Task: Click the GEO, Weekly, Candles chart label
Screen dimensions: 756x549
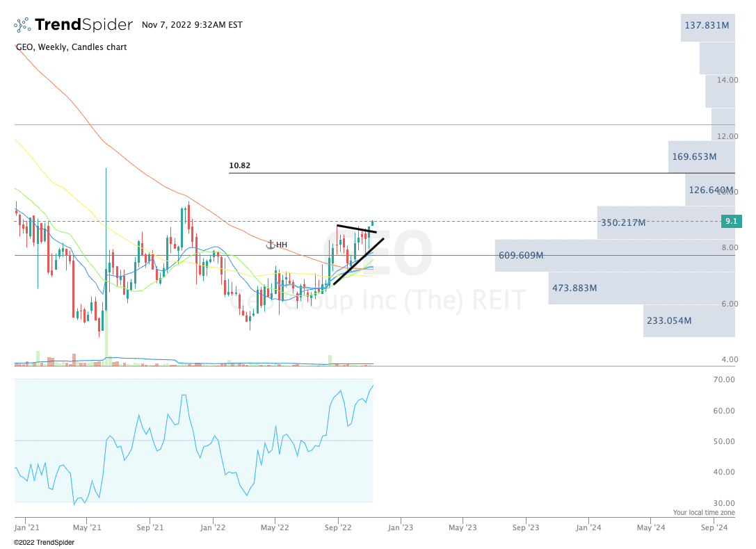Action: click(x=70, y=47)
